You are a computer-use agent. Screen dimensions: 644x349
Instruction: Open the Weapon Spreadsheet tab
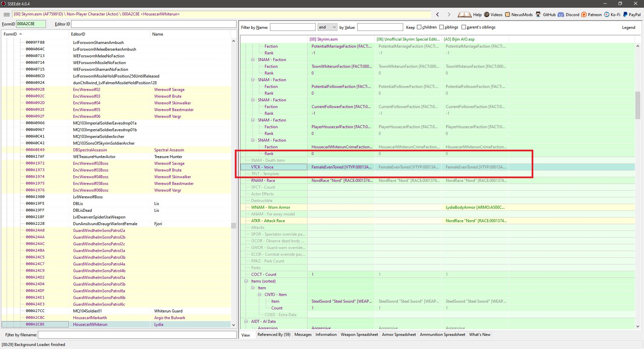(359, 335)
